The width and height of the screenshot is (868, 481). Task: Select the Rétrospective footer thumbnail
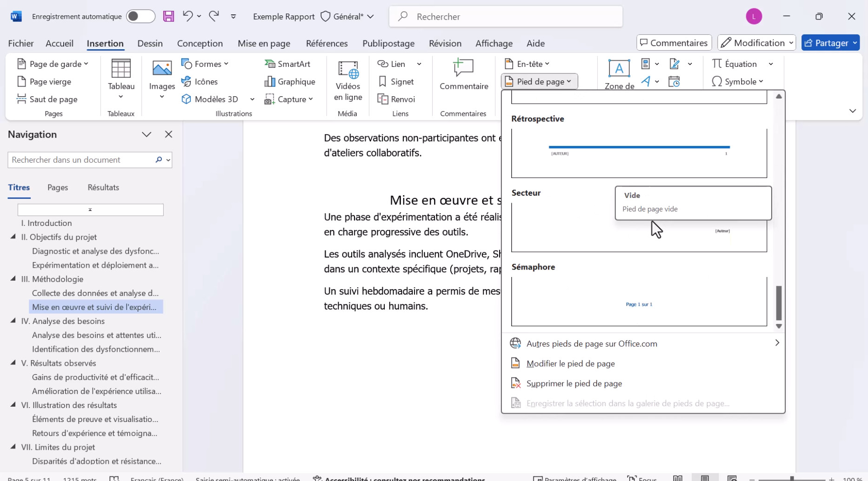click(639, 153)
